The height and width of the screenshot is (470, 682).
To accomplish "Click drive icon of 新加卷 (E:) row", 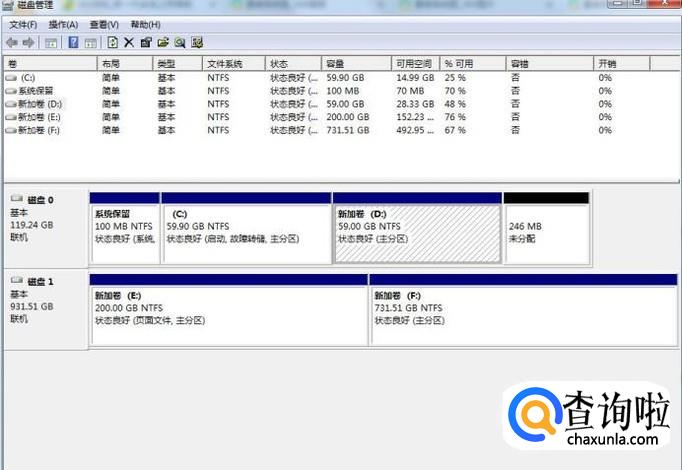I will pyautogui.click(x=11, y=117).
